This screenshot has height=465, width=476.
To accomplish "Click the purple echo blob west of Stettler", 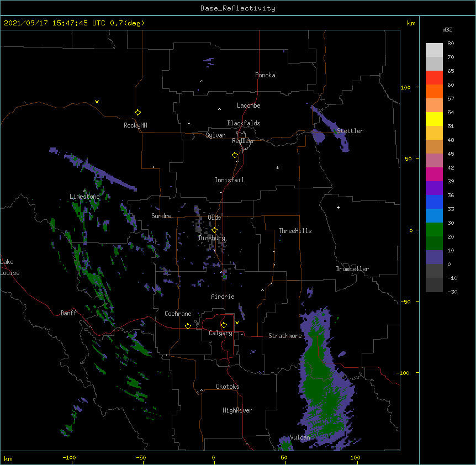I will coord(319,136).
